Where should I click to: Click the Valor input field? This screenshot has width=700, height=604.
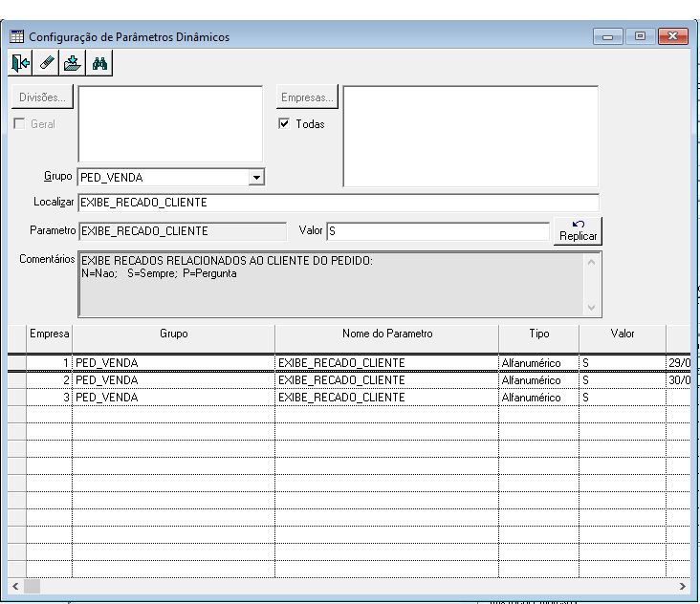(438, 231)
